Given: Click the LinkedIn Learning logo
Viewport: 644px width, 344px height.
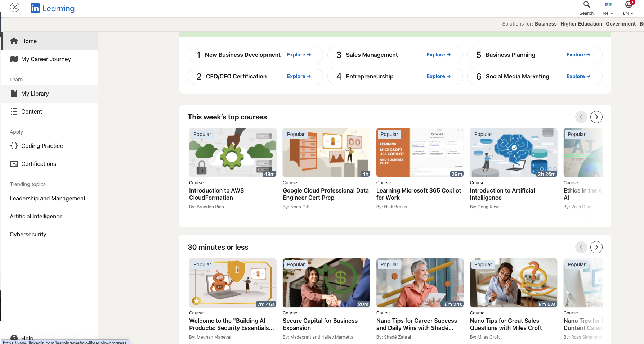Looking at the screenshot, I should click(x=53, y=8).
